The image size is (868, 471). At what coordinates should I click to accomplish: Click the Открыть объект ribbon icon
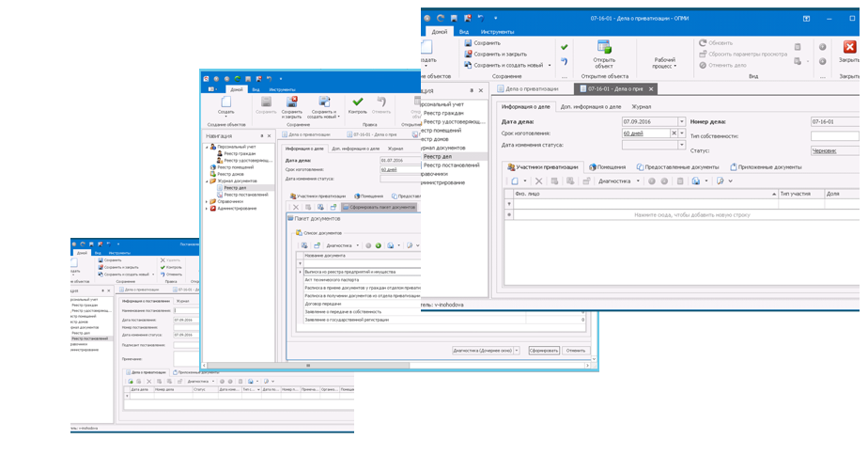[604, 52]
